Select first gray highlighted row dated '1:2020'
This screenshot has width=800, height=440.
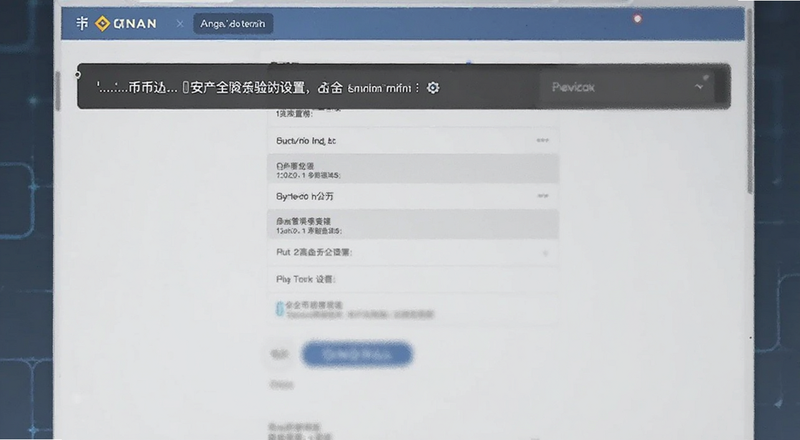(413, 169)
